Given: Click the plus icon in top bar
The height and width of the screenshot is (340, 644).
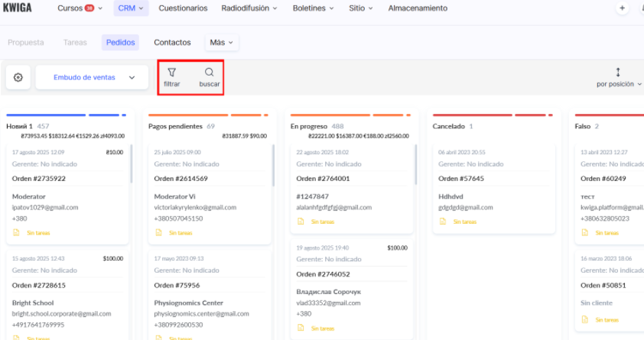Looking at the screenshot, I should click(622, 8).
